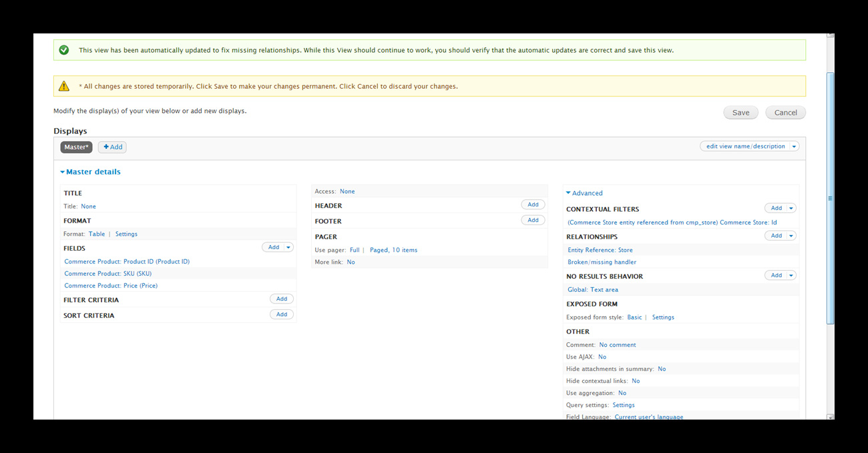The width and height of the screenshot is (868, 453).
Task: Click the green success checkmark icon
Action: [64, 49]
